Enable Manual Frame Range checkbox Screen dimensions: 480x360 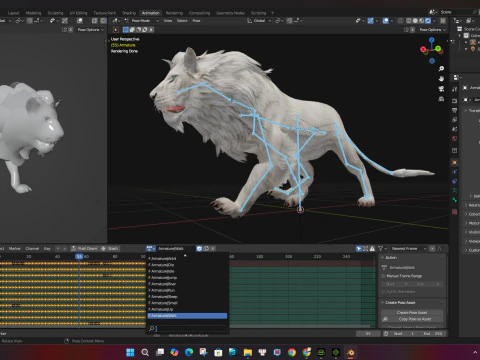(x=383, y=276)
